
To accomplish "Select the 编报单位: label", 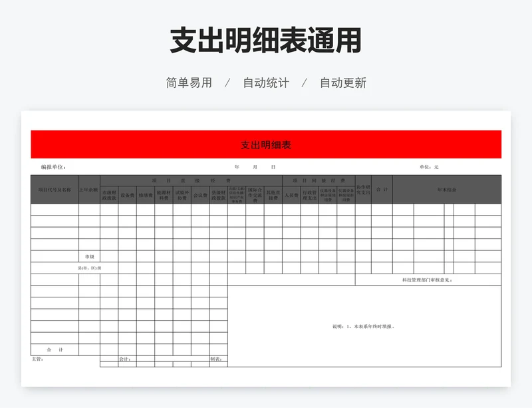I will tap(53, 167).
